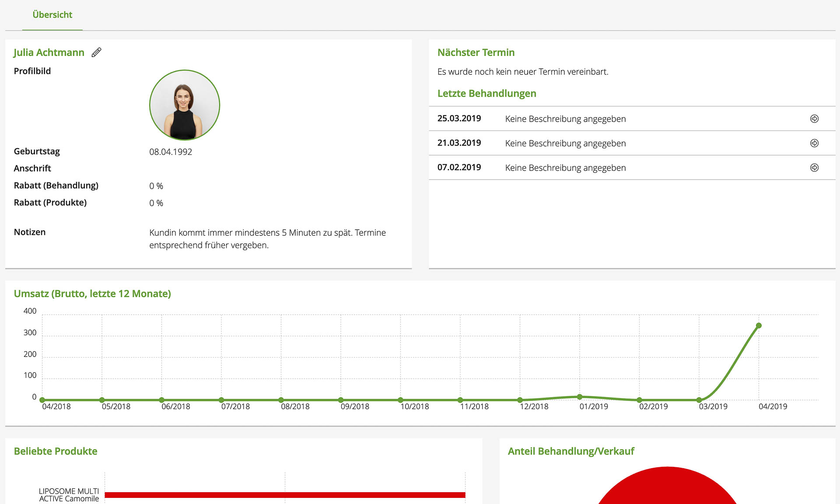The width and height of the screenshot is (840, 504).
Task: Click the Anteil Behandlung/Verkauf heading
Action: point(571,451)
